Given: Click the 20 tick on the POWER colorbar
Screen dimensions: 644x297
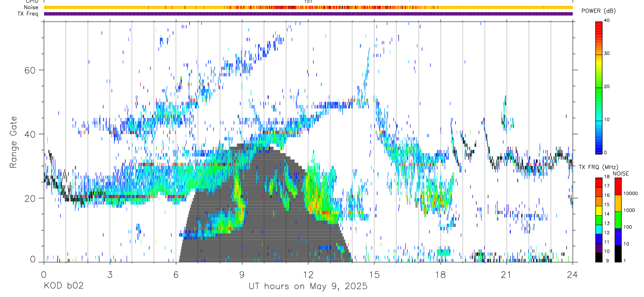Looking at the screenshot, I should (x=606, y=86).
